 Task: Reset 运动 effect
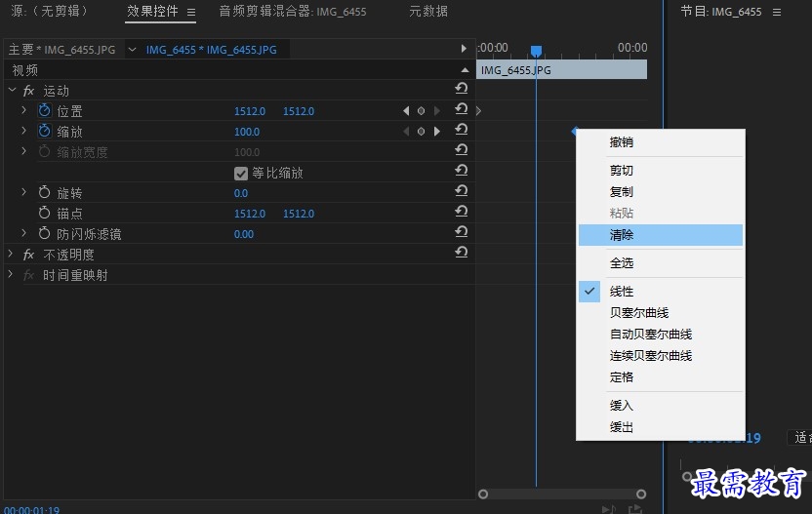pyautogui.click(x=462, y=89)
